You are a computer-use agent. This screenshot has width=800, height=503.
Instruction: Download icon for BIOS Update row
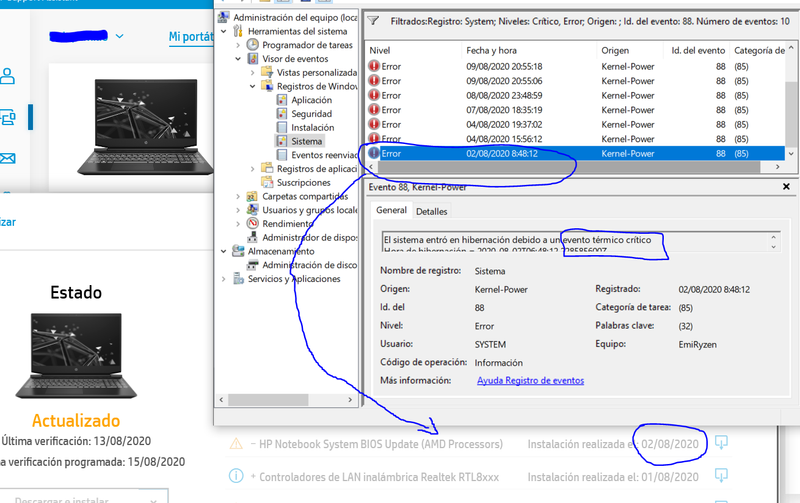(x=721, y=442)
